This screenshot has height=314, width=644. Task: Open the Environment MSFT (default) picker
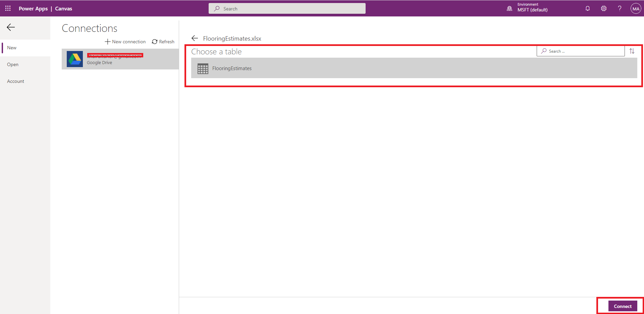[x=528, y=8]
